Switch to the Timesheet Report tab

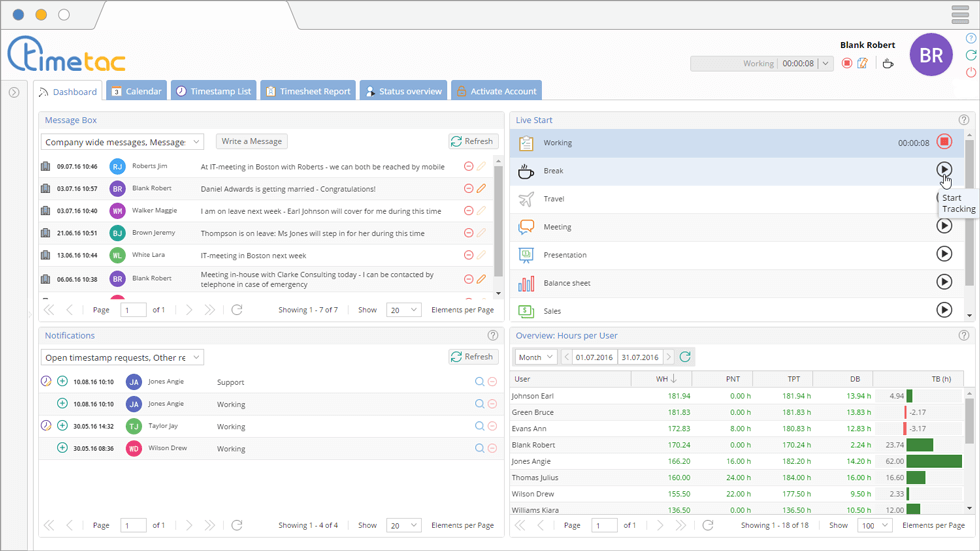[x=307, y=91]
